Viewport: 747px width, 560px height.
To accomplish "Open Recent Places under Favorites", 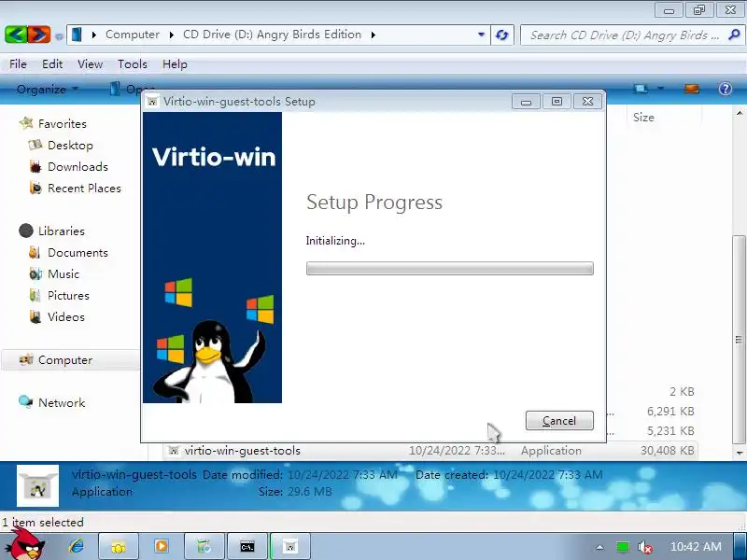I will [84, 189].
